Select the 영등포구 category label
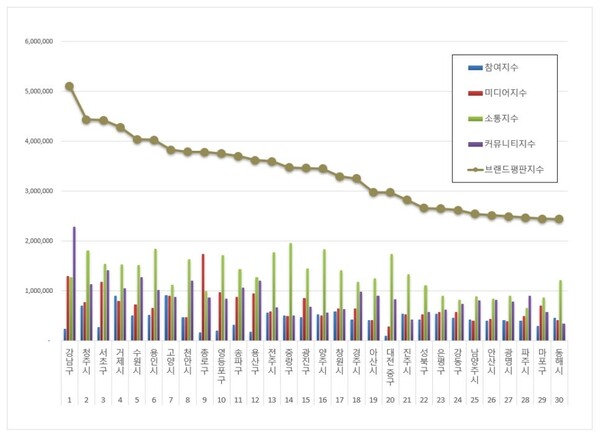The width and height of the screenshot is (600, 435). point(221,366)
